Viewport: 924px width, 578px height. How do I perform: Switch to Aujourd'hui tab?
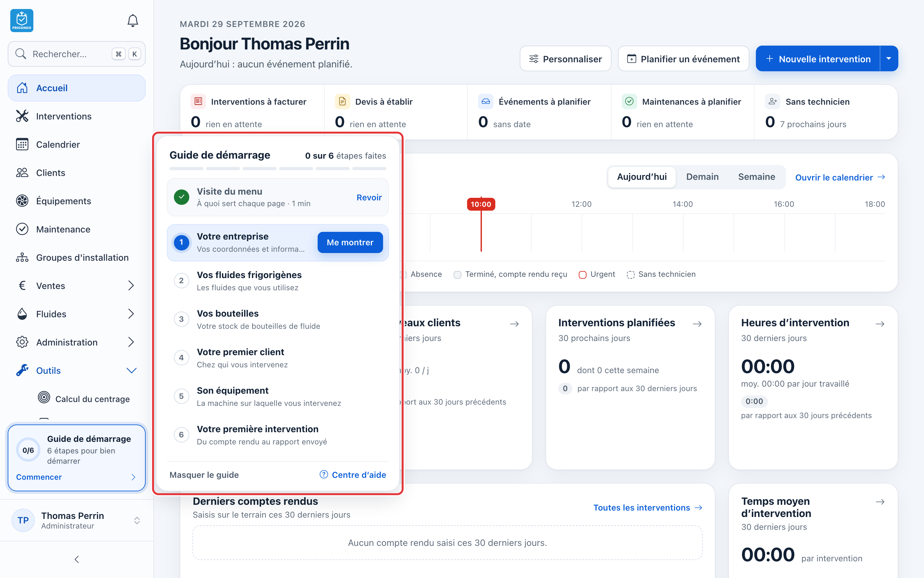click(641, 177)
